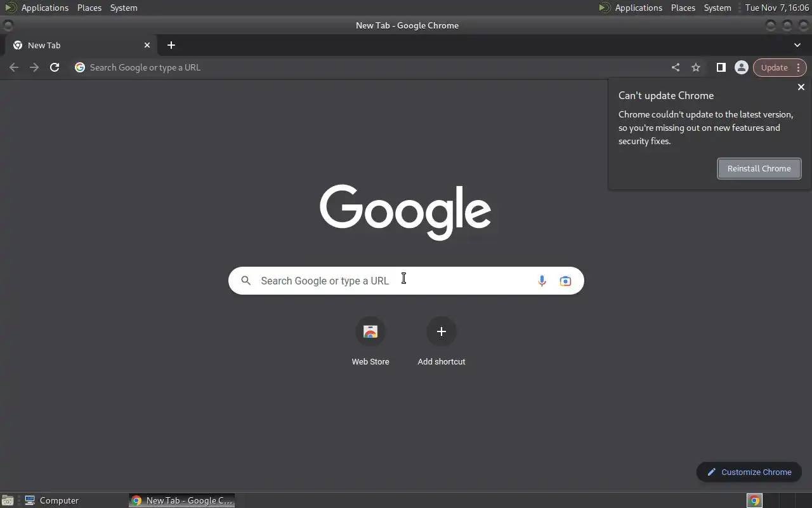The image size is (812, 508).
Task: Open the window menu button on title bar
Action: pyautogui.click(x=8, y=25)
